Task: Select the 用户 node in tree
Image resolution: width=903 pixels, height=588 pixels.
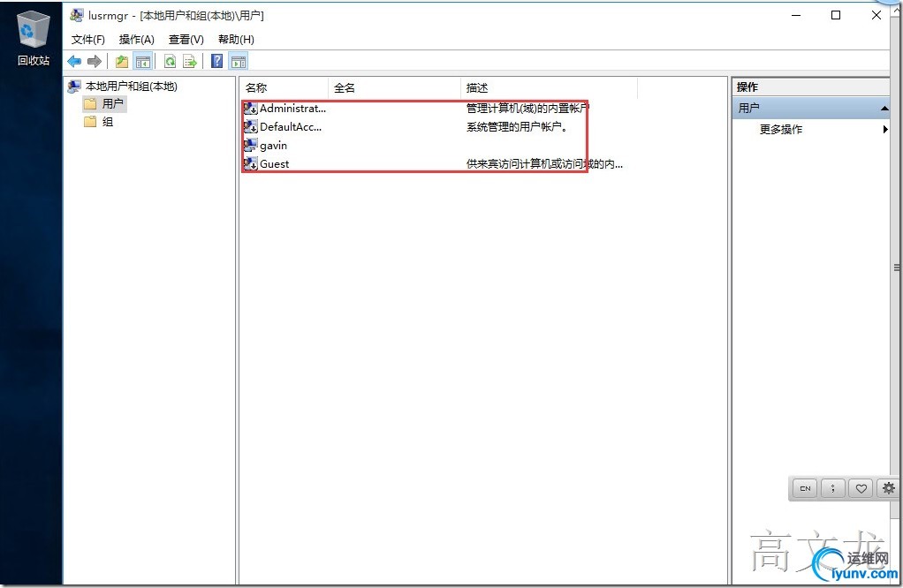Action: click(113, 103)
